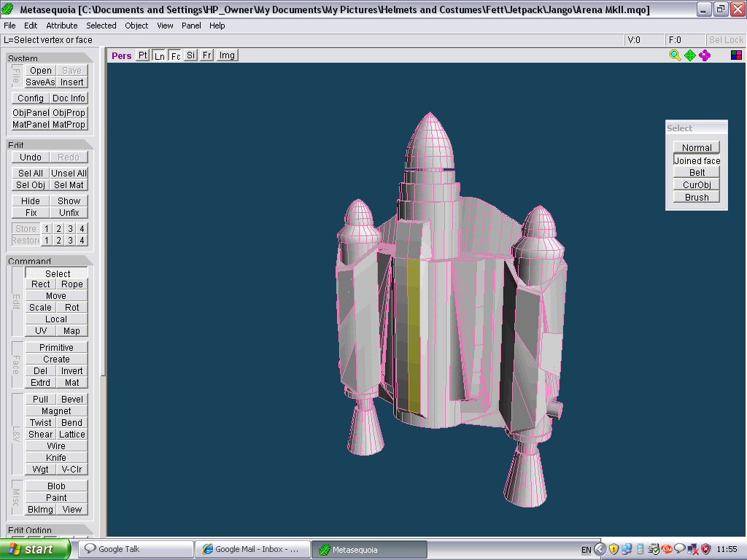The width and height of the screenshot is (747, 560).
Task: Open the Help menu
Action: 217,26
